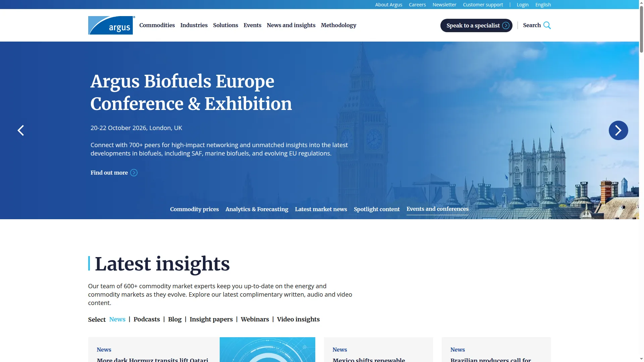This screenshot has height=362, width=644.
Task: Open the Commodities menu
Action: pyautogui.click(x=157, y=25)
